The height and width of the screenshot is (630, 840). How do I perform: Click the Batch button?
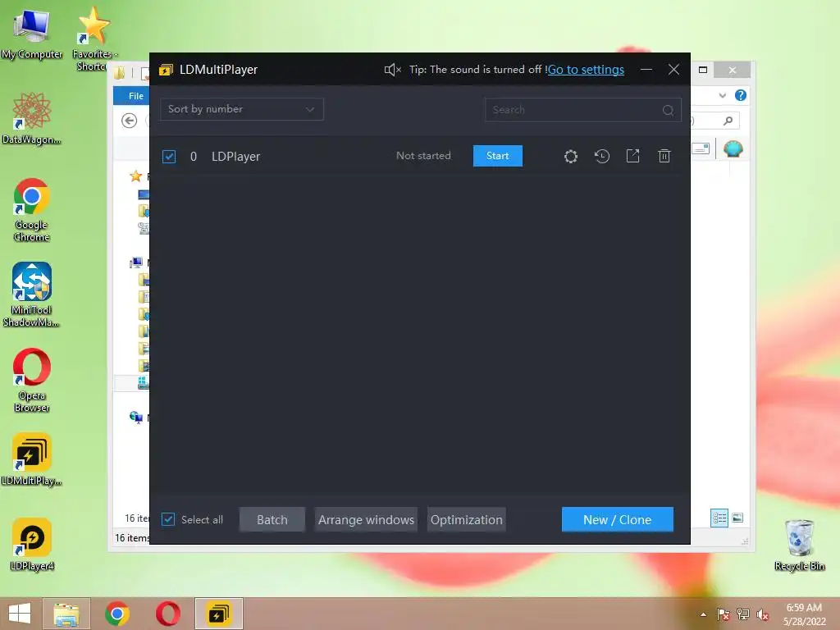(272, 519)
